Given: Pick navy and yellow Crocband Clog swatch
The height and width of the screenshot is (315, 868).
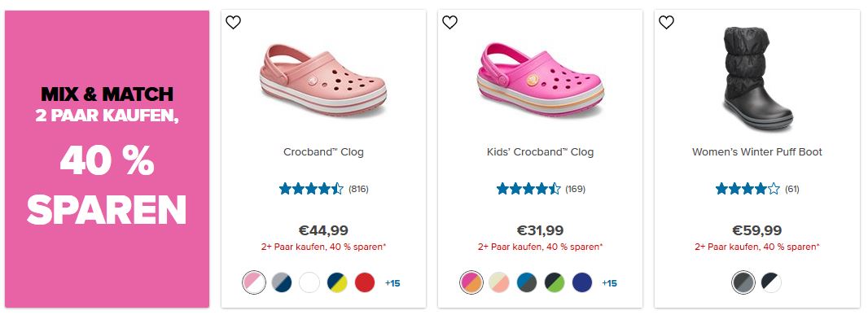Looking at the screenshot, I should [337, 283].
